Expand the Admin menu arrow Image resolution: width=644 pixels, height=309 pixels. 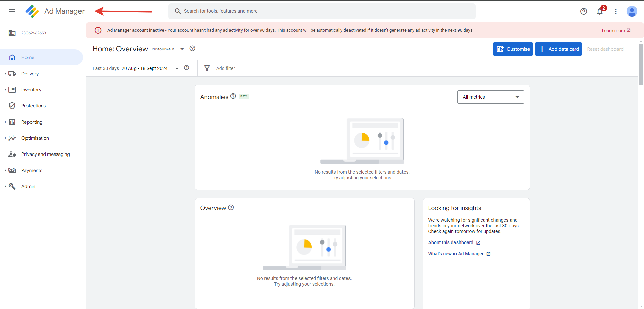point(5,186)
